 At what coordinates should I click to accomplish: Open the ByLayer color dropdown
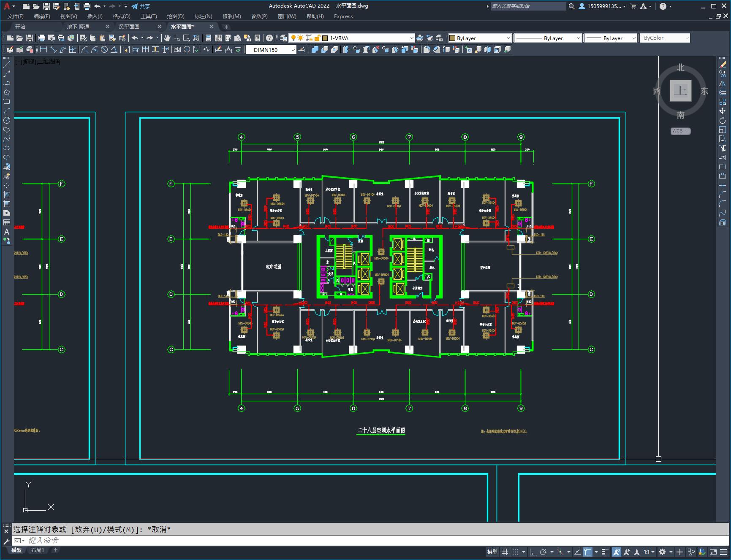pos(479,38)
